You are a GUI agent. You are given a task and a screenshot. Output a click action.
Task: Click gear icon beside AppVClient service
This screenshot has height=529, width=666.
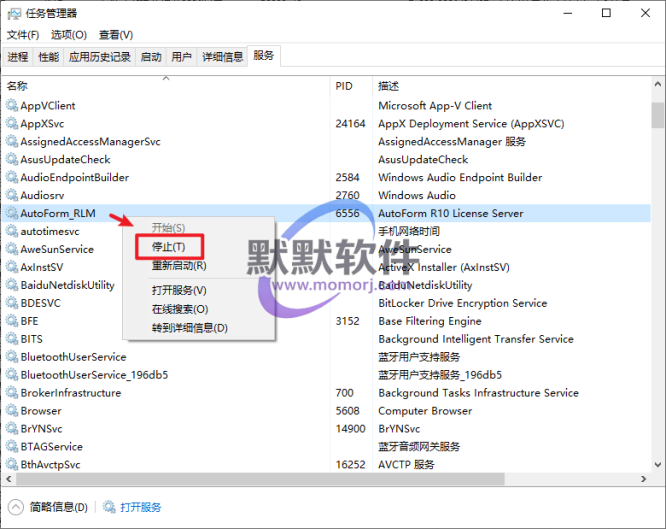(x=12, y=106)
